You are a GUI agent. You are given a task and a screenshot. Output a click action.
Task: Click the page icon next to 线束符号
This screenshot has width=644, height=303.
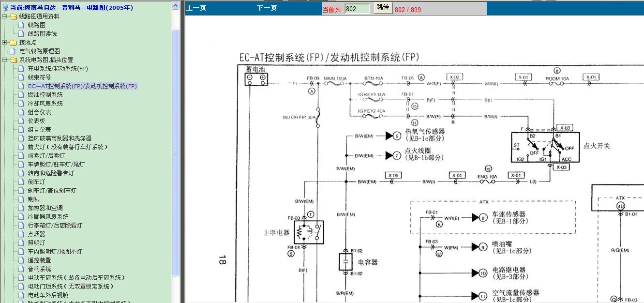point(21,77)
